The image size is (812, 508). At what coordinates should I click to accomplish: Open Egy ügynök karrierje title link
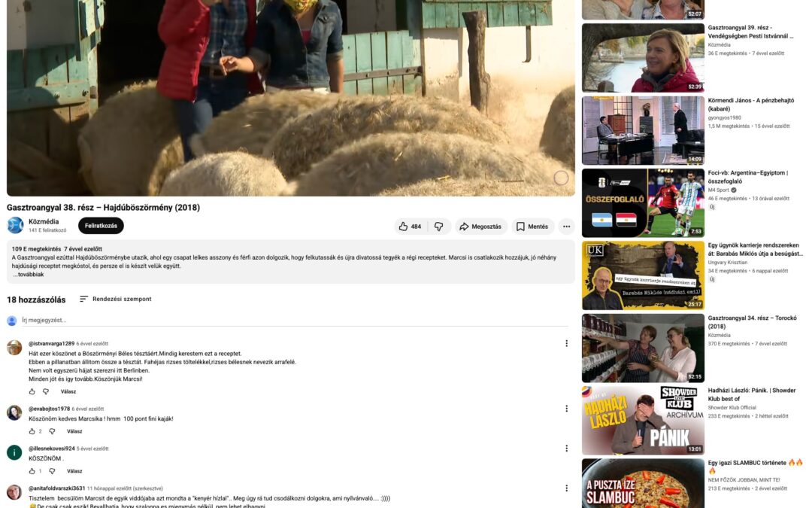[755, 249]
